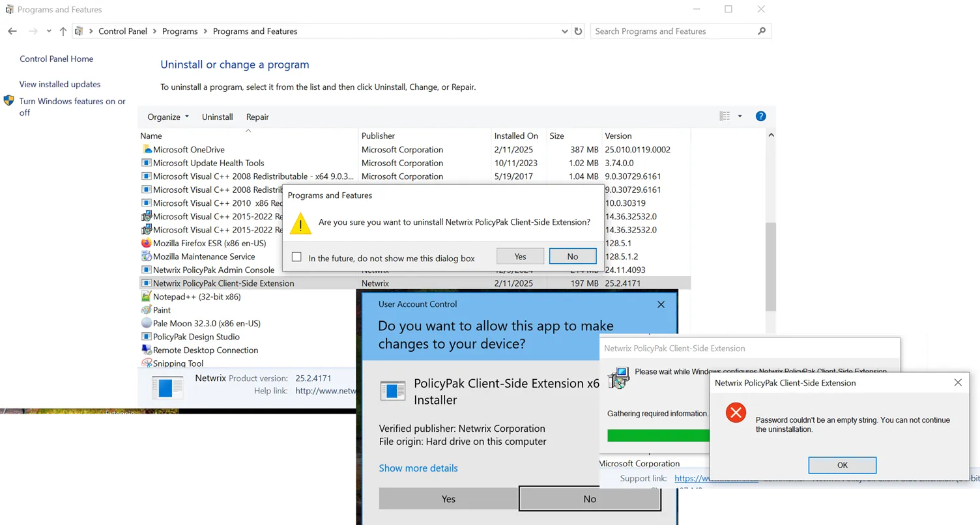
Task: Click the Microsoft OneDrive cloud icon
Action: 147,150
